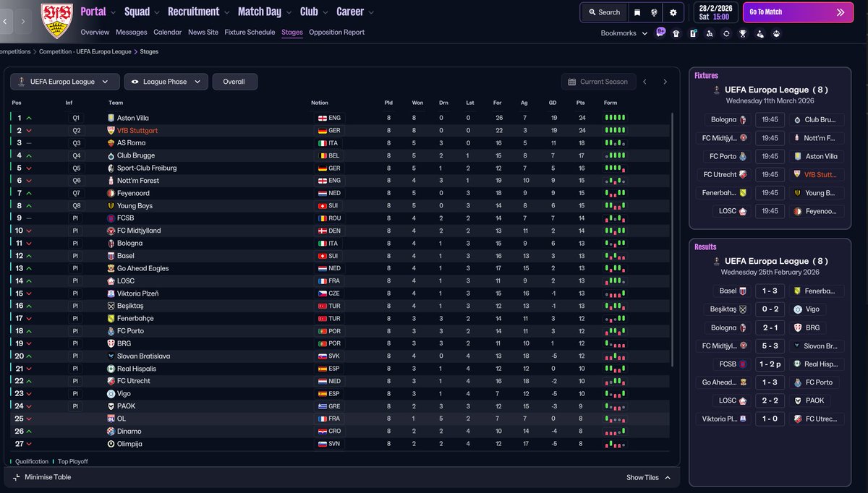Go forward with the right arrow
Viewport: 868px width, 493px height.
tap(23, 21)
